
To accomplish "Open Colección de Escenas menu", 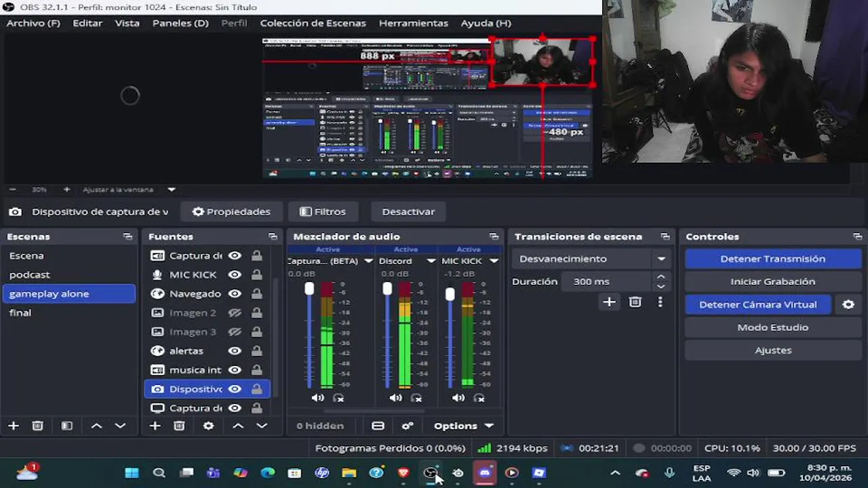I will 313,23.
